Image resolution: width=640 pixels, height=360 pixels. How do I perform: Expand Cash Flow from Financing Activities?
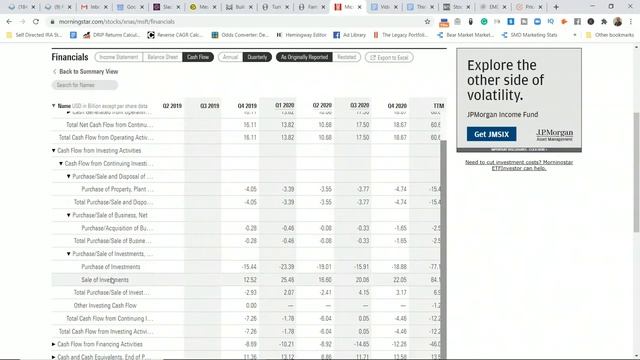tap(53, 344)
